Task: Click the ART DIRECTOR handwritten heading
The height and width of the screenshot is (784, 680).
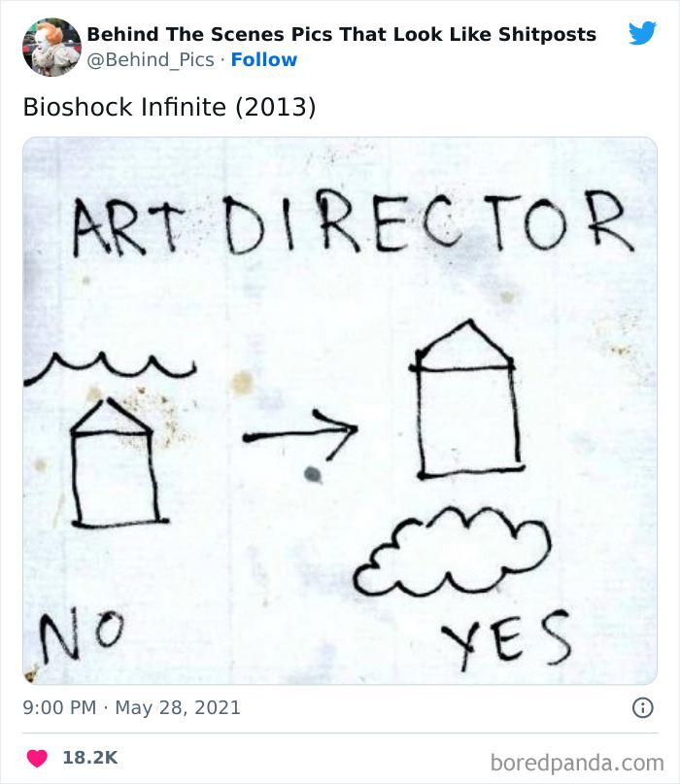Action: [353, 223]
